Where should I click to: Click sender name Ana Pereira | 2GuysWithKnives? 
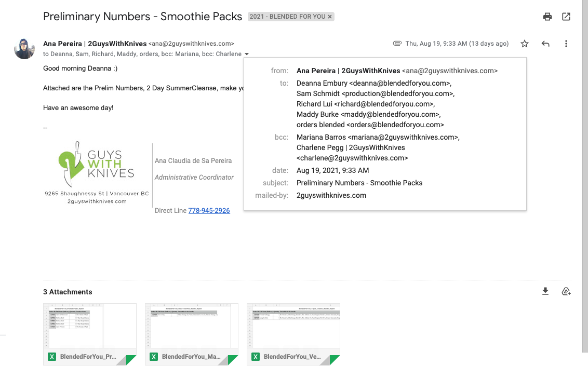pyautogui.click(x=95, y=44)
